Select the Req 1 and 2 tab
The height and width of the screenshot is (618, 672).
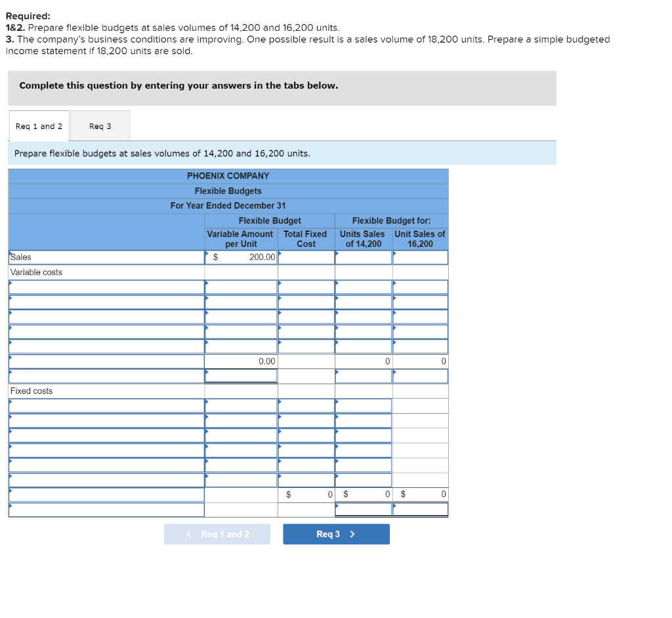[x=38, y=125]
